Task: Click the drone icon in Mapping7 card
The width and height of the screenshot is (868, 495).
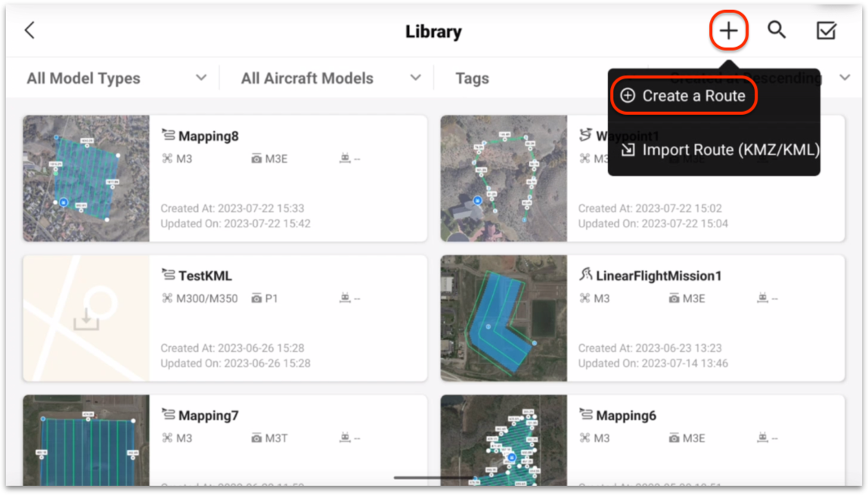Action: click(167, 438)
